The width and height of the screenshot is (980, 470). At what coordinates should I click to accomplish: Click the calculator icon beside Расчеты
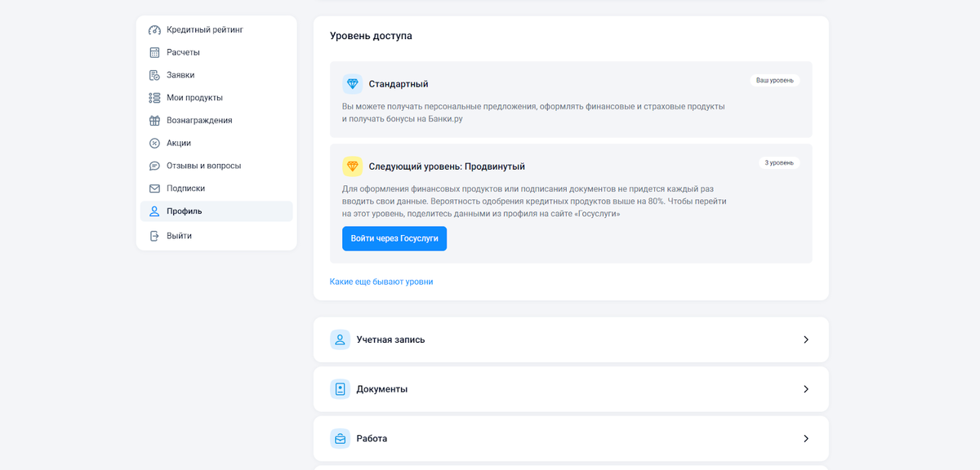coord(154,52)
